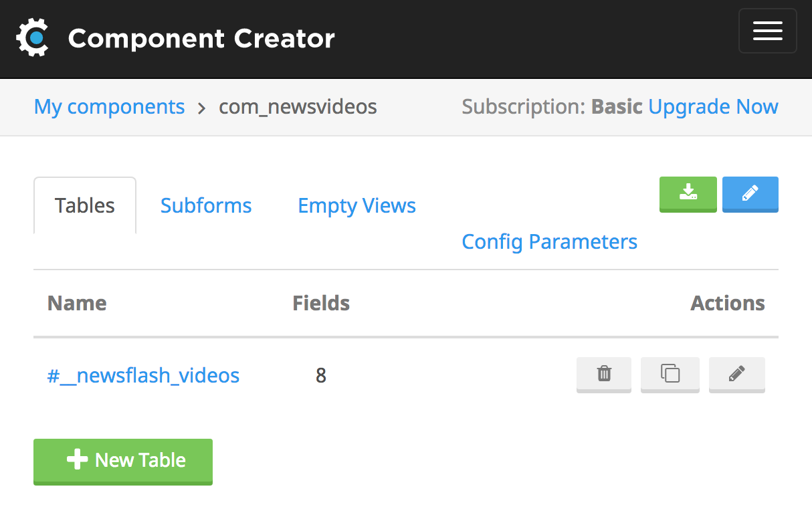This screenshot has width=812, height=519.
Task: Download the component with green button
Action: [x=688, y=194]
